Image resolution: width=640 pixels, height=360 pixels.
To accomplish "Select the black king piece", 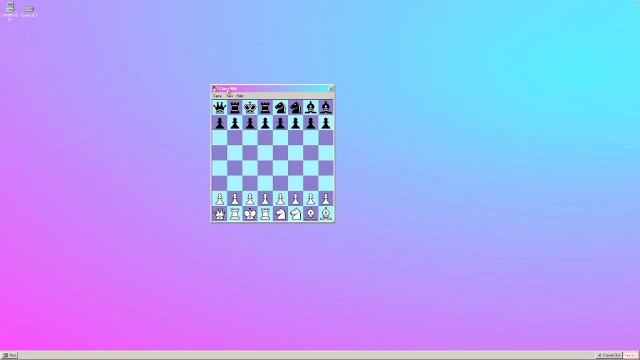I will pos(250,108).
